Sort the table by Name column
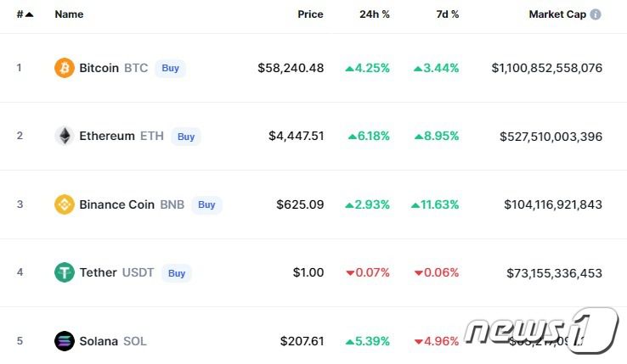627x364 pixels. pyautogui.click(x=69, y=14)
